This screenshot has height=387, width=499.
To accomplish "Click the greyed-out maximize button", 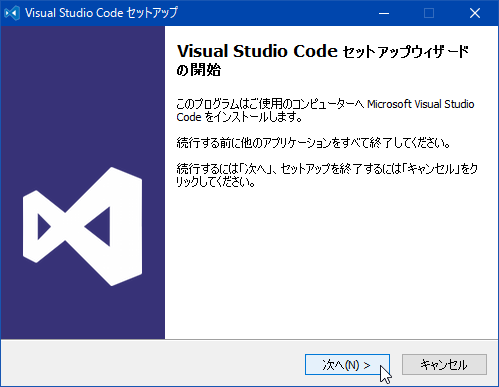I will tap(429, 13).
